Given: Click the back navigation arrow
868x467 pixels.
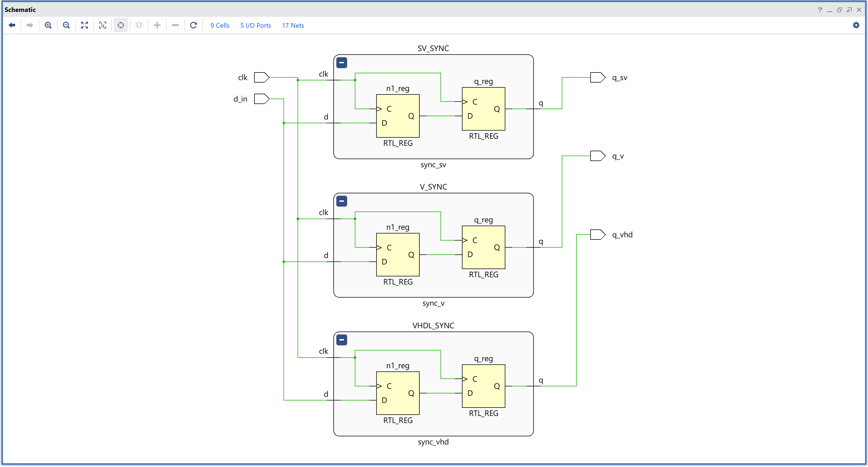Looking at the screenshot, I should [12, 25].
